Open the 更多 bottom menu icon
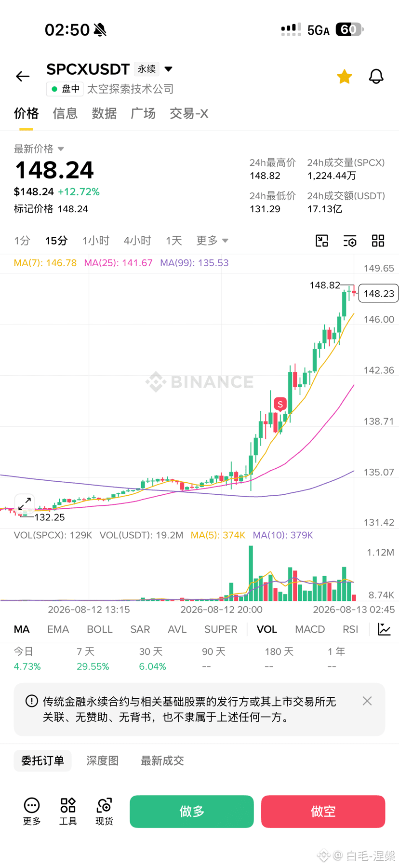The width and height of the screenshot is (399, 868). (x=32, y=811)
